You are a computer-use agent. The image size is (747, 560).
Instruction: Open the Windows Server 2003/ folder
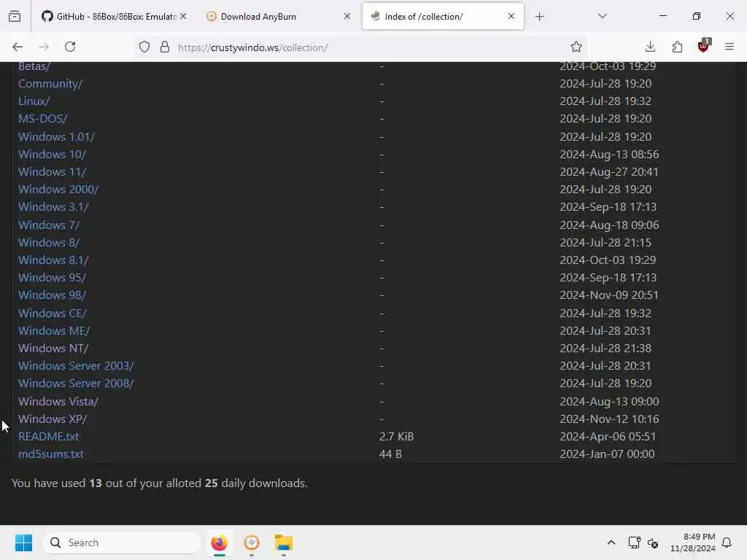pos(76,366)
